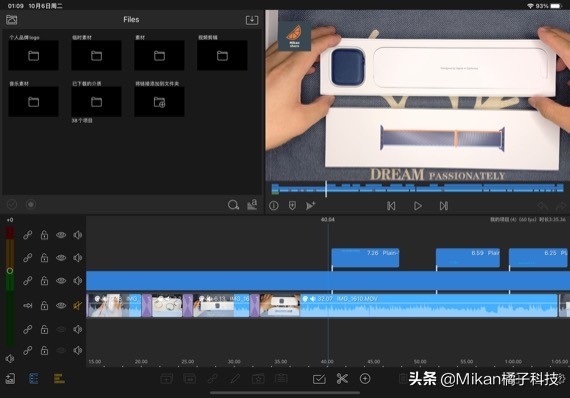This screenshot has height=398, width=570.
Task: Jump to previous edit point
Action: pyautogui.click(x=391, y=206)
